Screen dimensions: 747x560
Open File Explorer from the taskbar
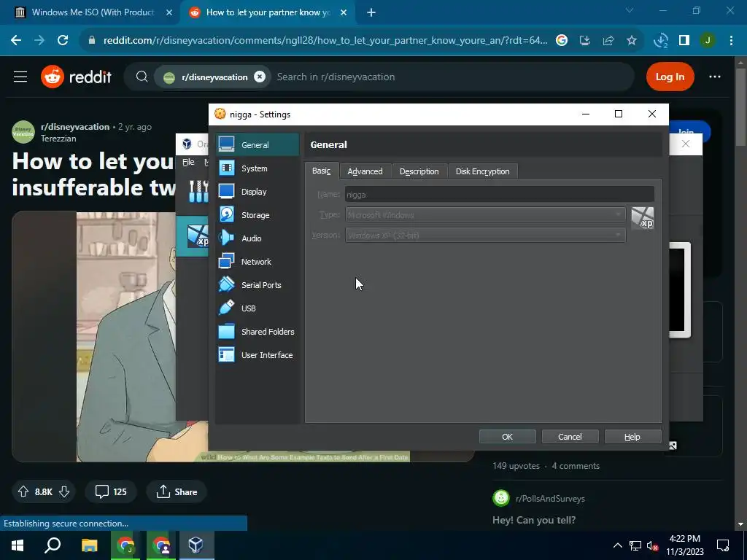[89, 545]
